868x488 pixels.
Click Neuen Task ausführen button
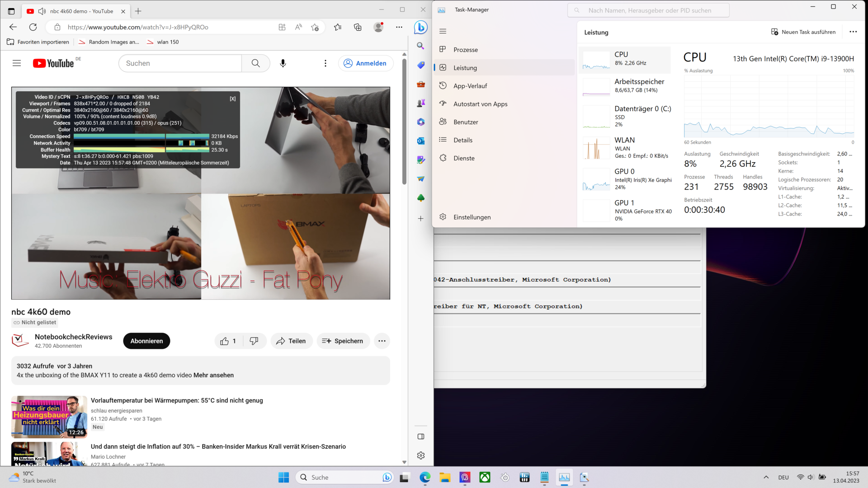point(803,32)
